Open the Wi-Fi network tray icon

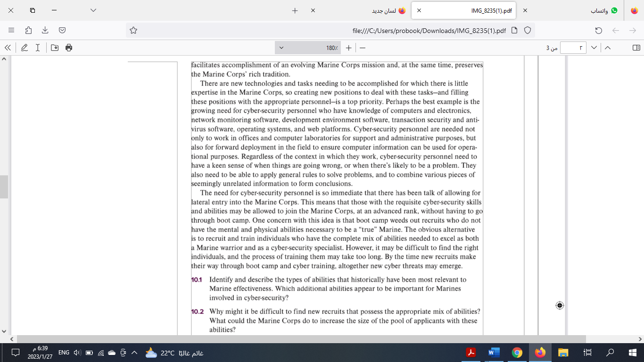click(100, 353)
